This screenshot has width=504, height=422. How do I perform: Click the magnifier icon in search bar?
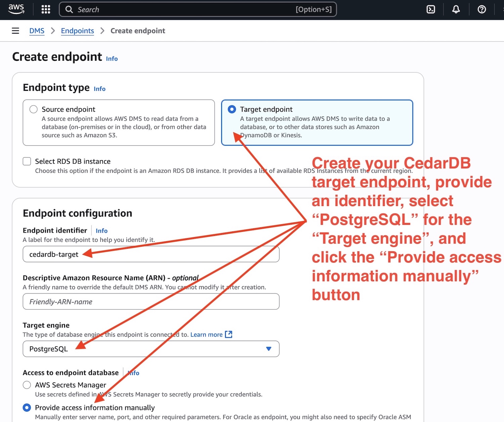point(69,9)
